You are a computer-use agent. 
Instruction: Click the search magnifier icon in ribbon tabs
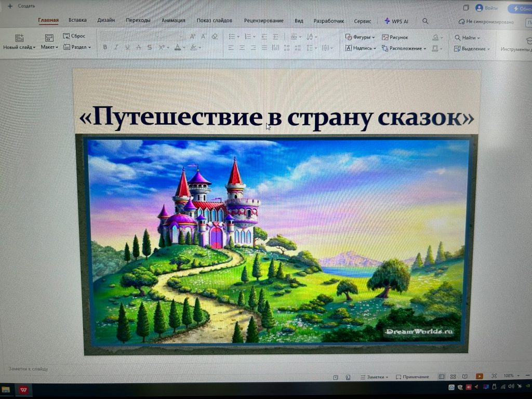tap(425, 21)
